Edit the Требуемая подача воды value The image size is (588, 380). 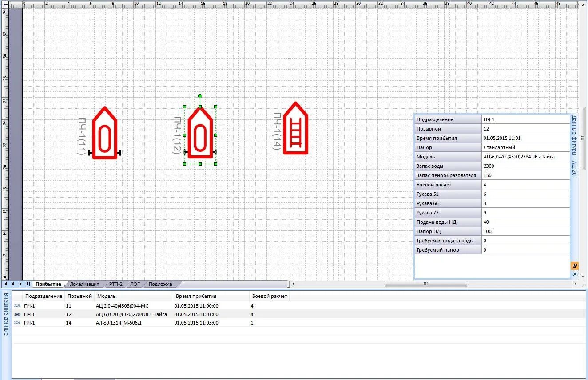click(x=525, y=241)
